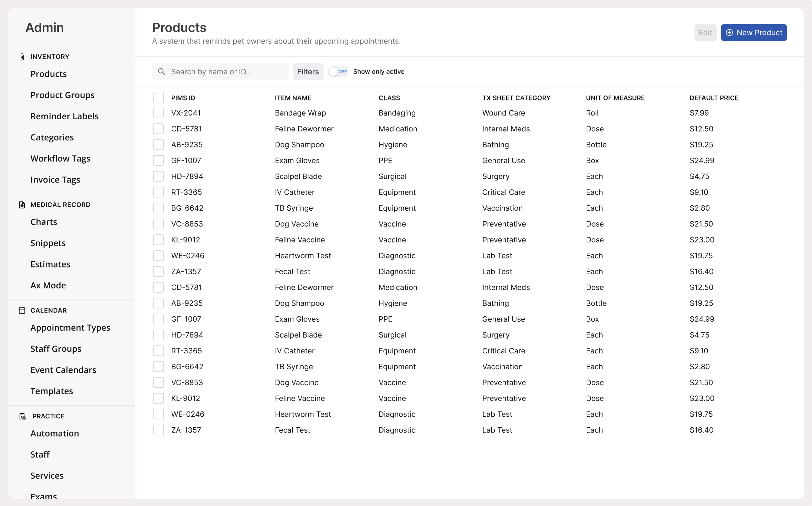Select the Bandage Wrap row checkbox
This screenshot has height=506, width=812.
point(158,113)
